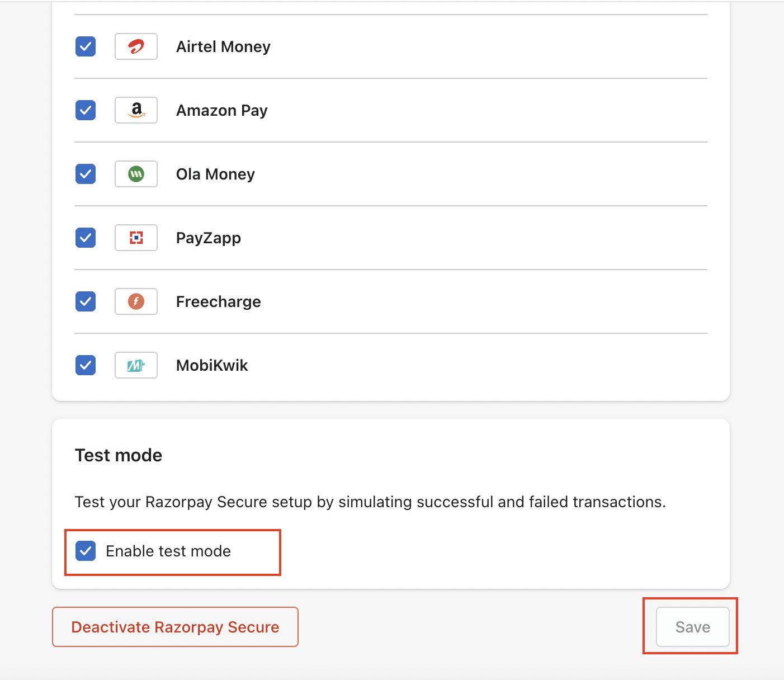Select the Test mode section heading
This screenshot has width=784, height=680.
tap(118, 455)
